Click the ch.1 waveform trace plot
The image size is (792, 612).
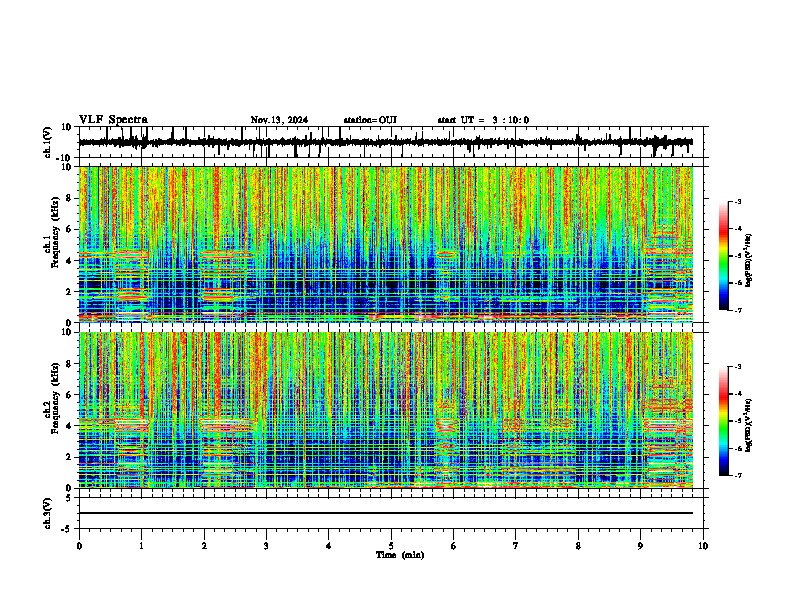[386, 142]
